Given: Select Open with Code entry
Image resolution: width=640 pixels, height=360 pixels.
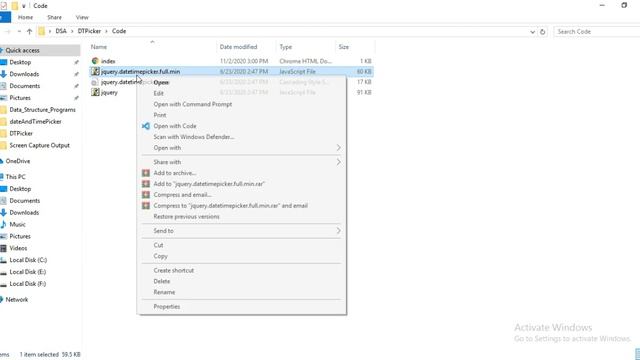Looking at the screenshot, I should 241,126.
